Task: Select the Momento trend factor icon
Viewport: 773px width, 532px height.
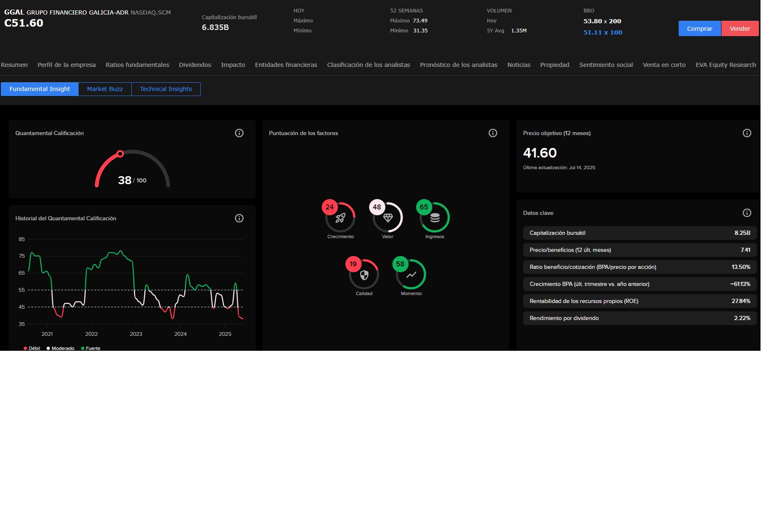Action: (411, 275)
